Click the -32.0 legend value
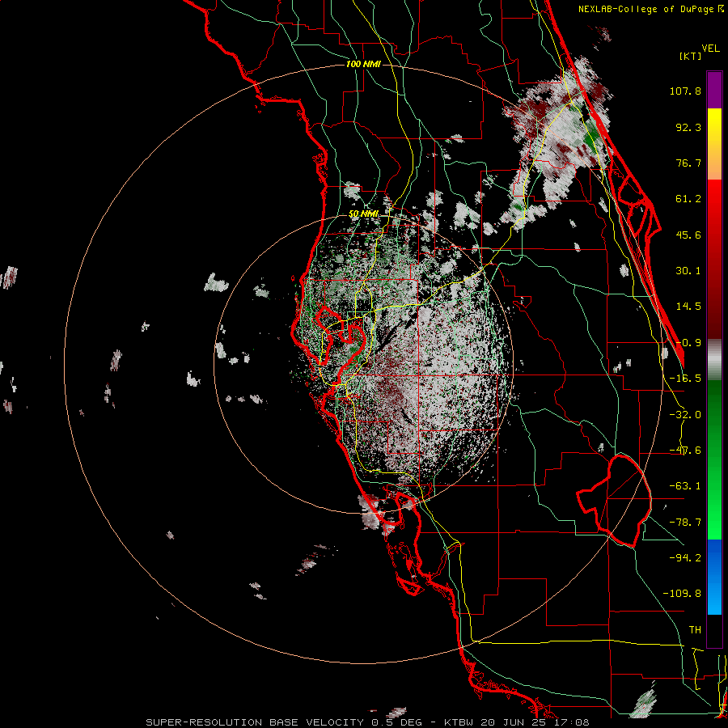The height and width of the screenshot is (728, 728). (685, 415)
